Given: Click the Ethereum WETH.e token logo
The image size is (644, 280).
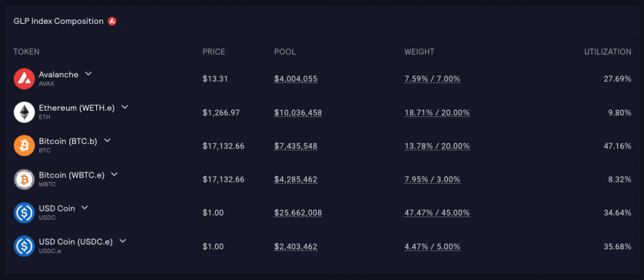Looking at the screenshot, I should [x=24, y=112].
